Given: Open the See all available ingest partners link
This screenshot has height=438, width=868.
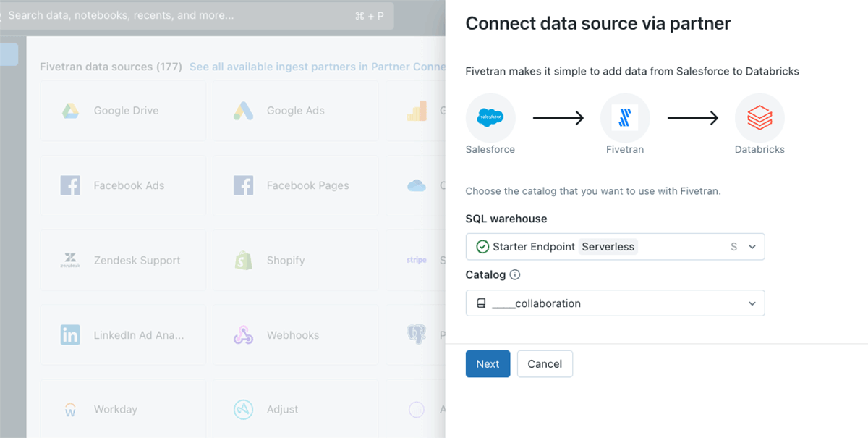Looking at the screenshot, I should [x=317, y=67].
